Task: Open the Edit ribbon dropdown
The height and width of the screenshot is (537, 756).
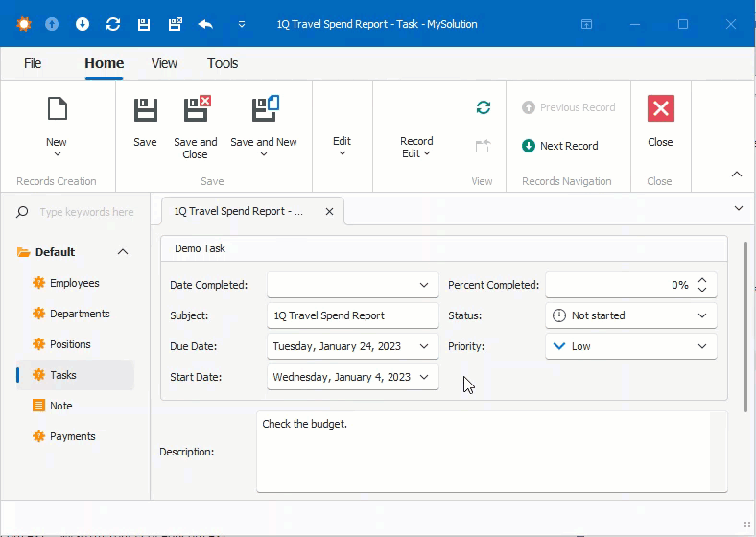Action: [342, 146]
